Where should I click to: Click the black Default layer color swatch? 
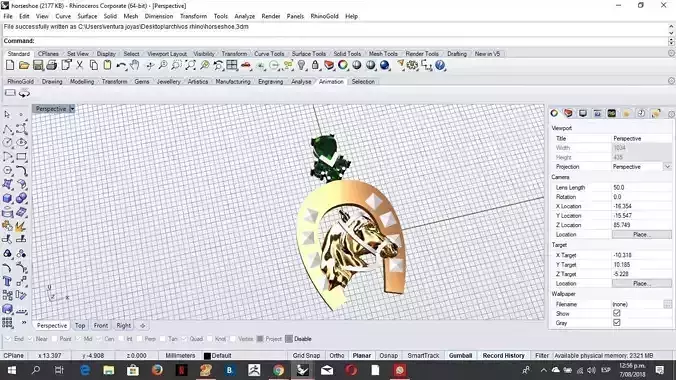[207, 356]
